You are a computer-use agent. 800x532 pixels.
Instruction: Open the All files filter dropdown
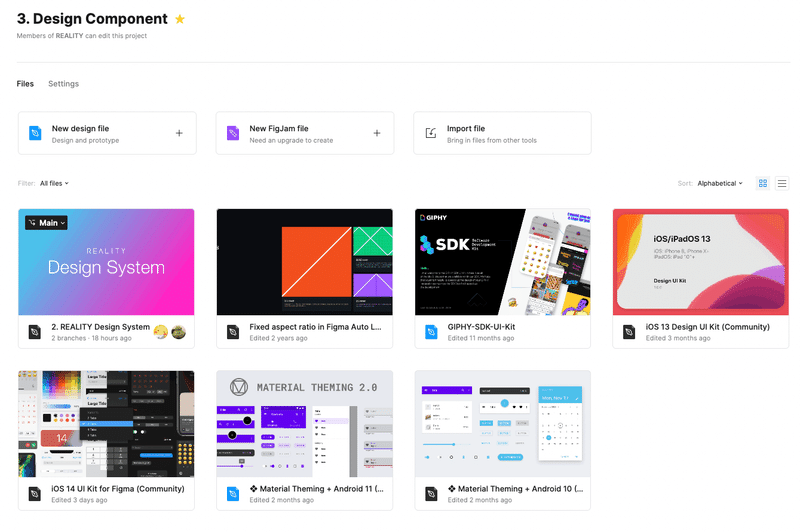click(54, 183)
